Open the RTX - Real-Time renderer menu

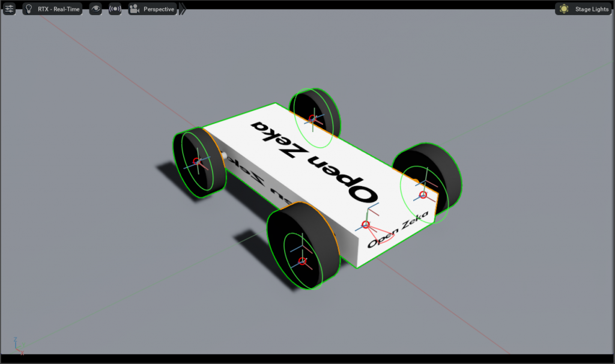pos(52,8)
